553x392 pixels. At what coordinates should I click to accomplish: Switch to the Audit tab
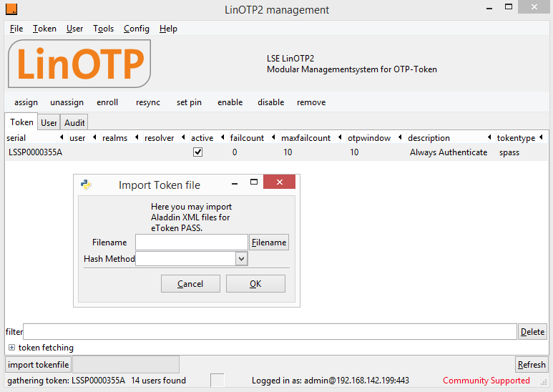point(74,122)
